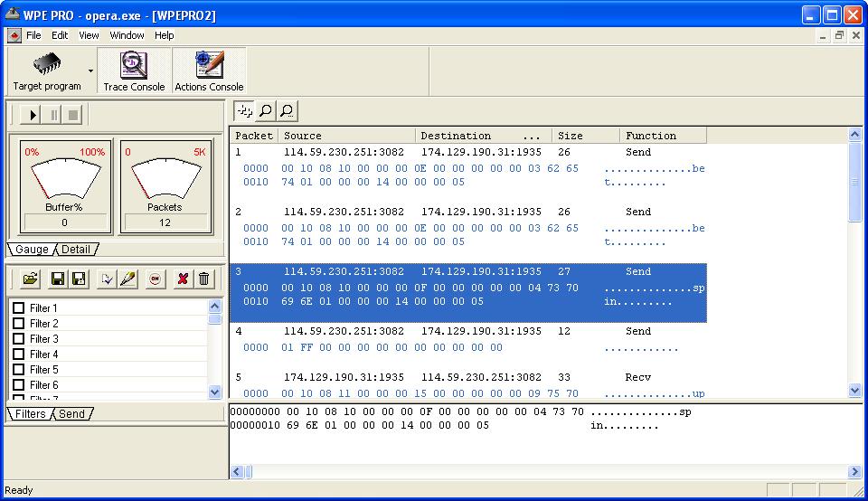Open the Actions Console

(x=209, y=71)
